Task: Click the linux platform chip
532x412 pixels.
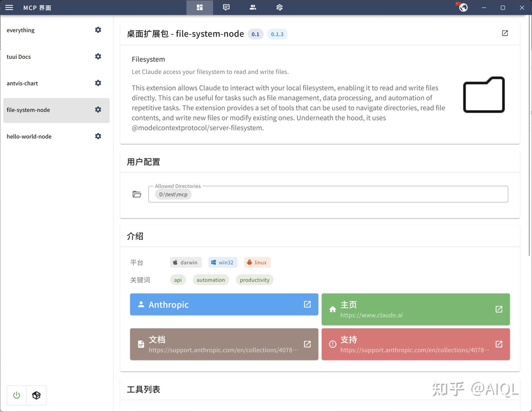Action: coord(258,262)
